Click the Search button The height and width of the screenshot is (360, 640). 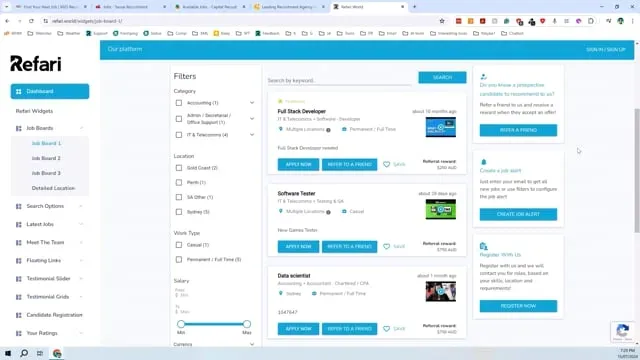[x=442, y=77]
